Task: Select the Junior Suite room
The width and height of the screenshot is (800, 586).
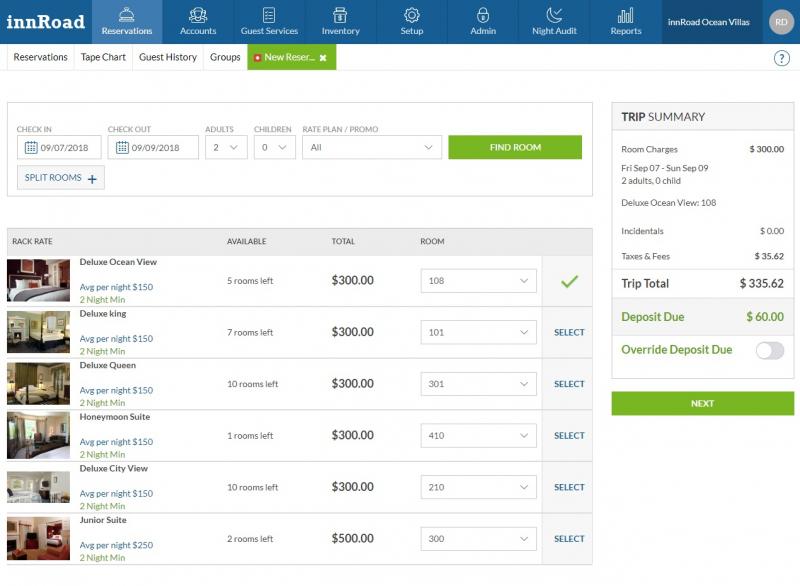Action: click(569, 539)
